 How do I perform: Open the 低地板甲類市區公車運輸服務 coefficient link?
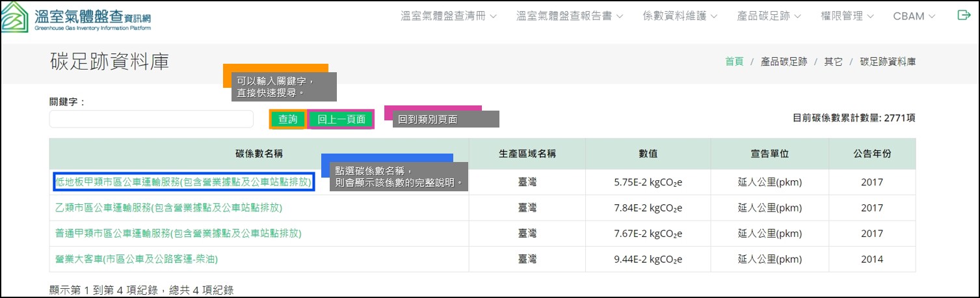coord(183,182)
